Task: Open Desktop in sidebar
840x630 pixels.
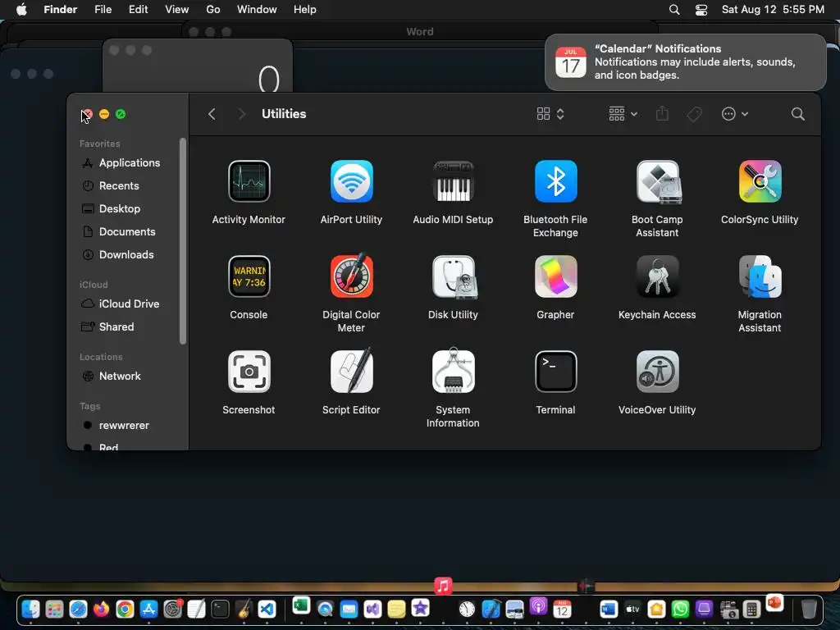Action: [121, 209]
